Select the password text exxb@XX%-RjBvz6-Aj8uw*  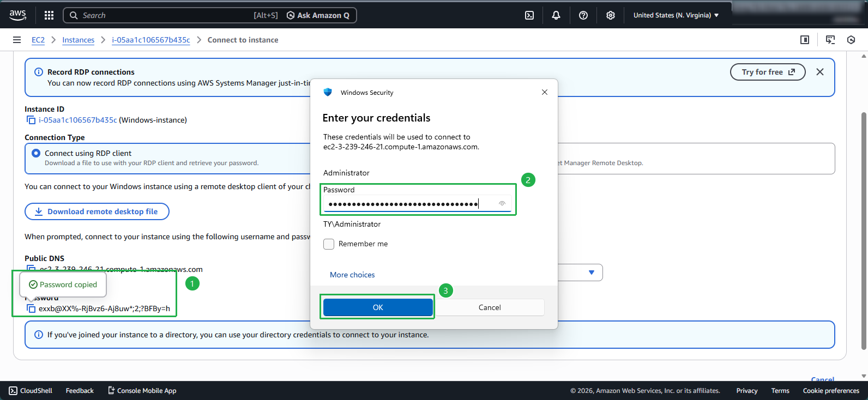(104, 308)
